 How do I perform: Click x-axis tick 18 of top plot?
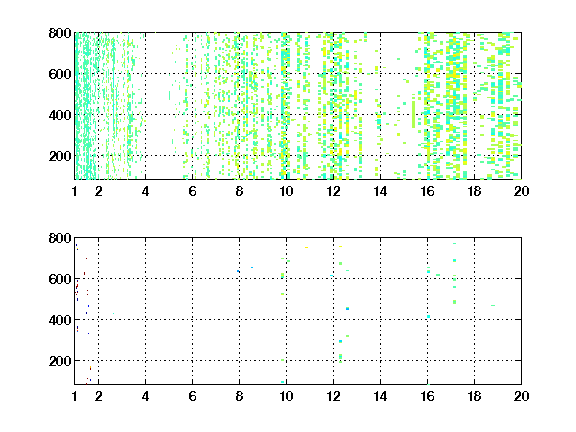[474, 191]
